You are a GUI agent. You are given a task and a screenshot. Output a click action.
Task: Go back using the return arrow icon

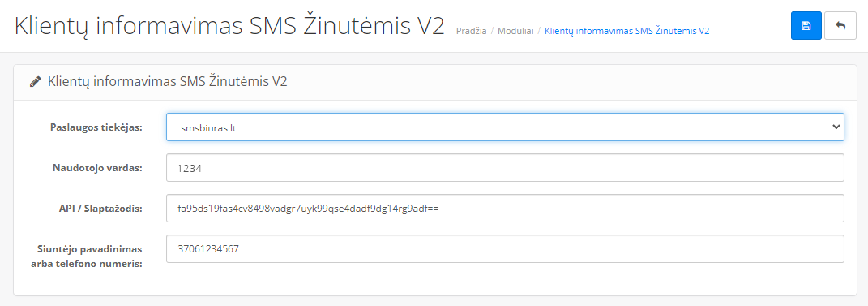[840, 26]
